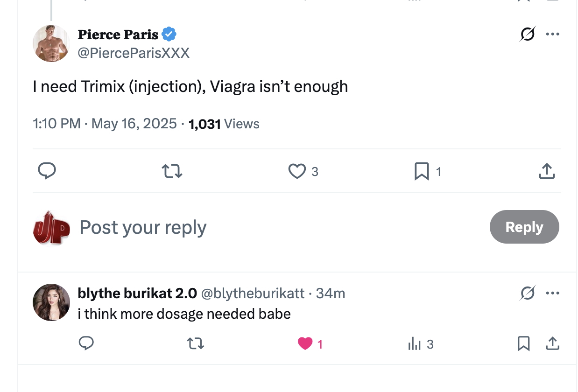
Task: Bookmark blythe burikat's comment
Action: [524, 344]
